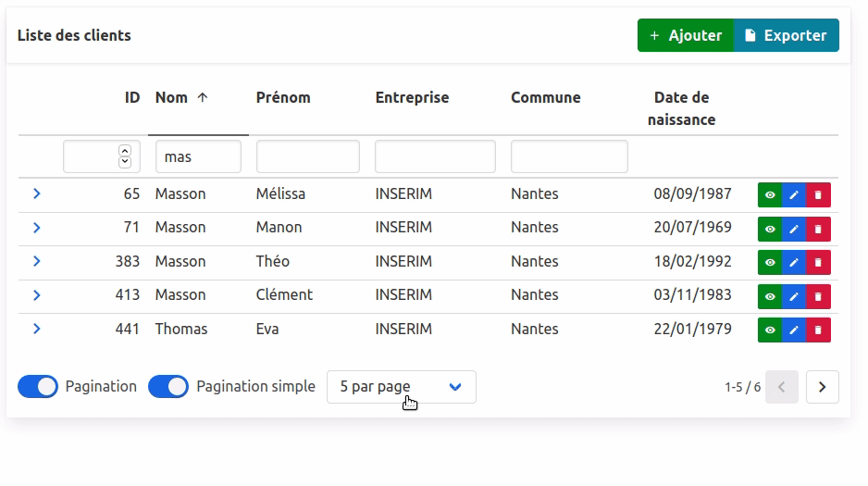Viewport: 868px width, 486px height.
Task: Click the Thomas surname cell
Action: 181,329
